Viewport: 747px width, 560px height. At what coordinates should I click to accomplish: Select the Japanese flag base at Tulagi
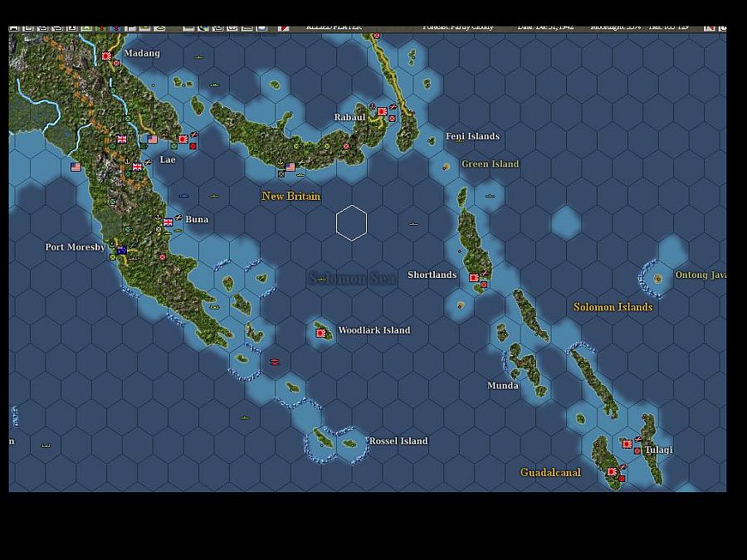point(627,444)
